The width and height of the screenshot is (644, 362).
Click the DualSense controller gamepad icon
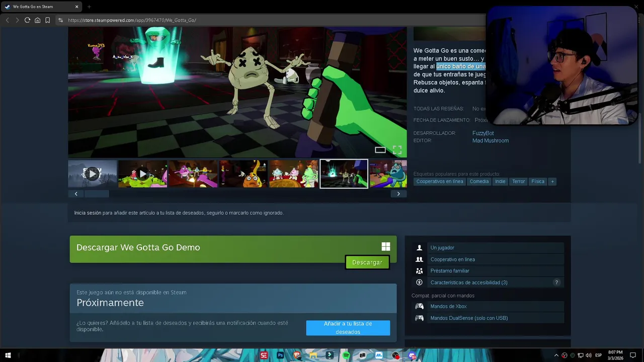coord(419,318)
